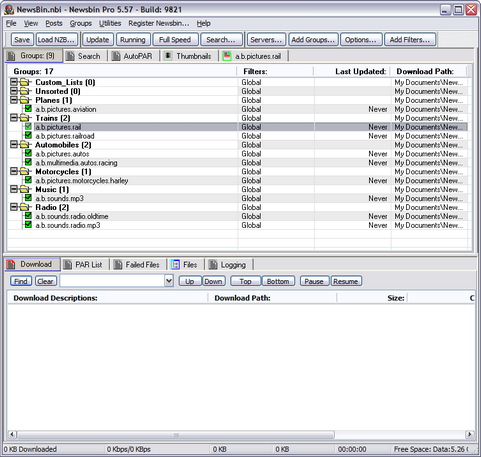Image resolution: width=481 pixels, height=457 pixels.
Task: Collapse the Automobiles tree node
Action: [x=14, y=144]
